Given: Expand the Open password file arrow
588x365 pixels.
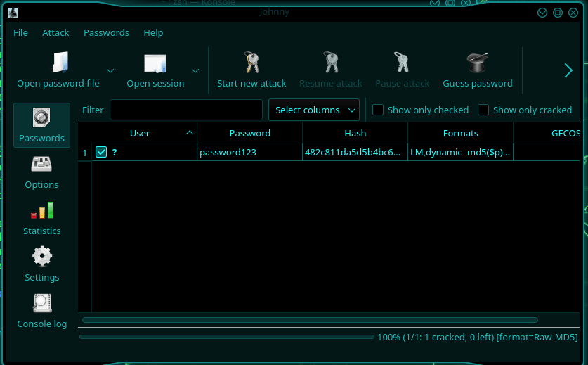Looking at the screenshot, I should click(x=110, y=70).
